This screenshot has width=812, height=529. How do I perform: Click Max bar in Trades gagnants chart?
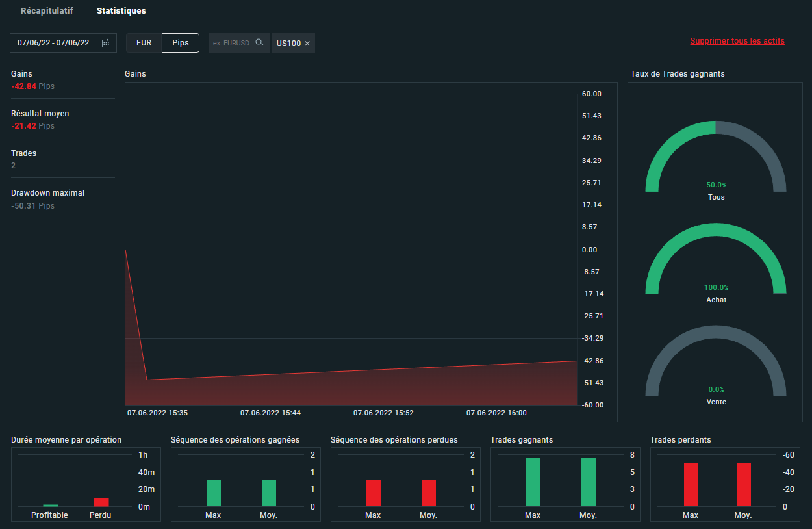click(x=533, y=482)
